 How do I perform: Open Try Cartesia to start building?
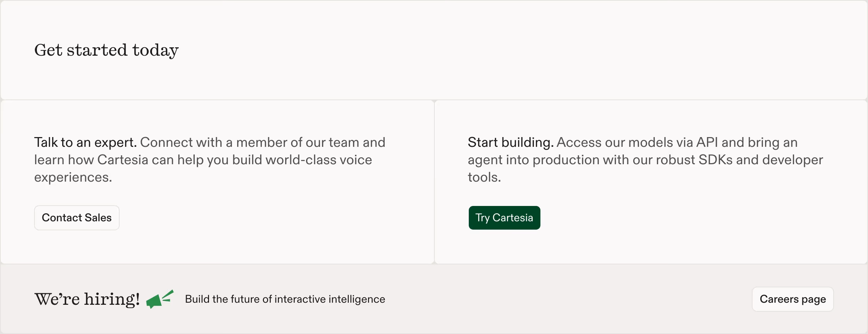tap(504, 218)
